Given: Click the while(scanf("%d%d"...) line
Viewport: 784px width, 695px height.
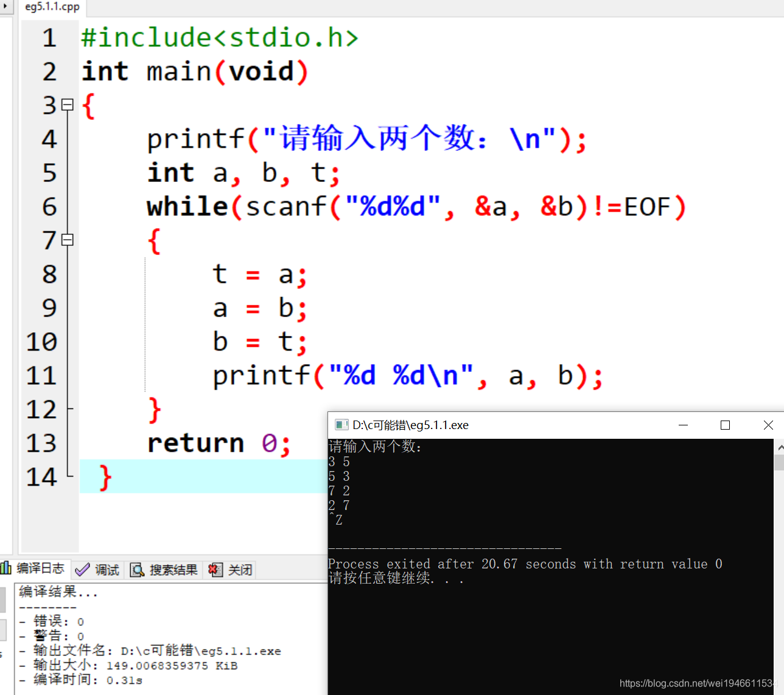Looking at the screenshot, I should [x=416, y=207].
